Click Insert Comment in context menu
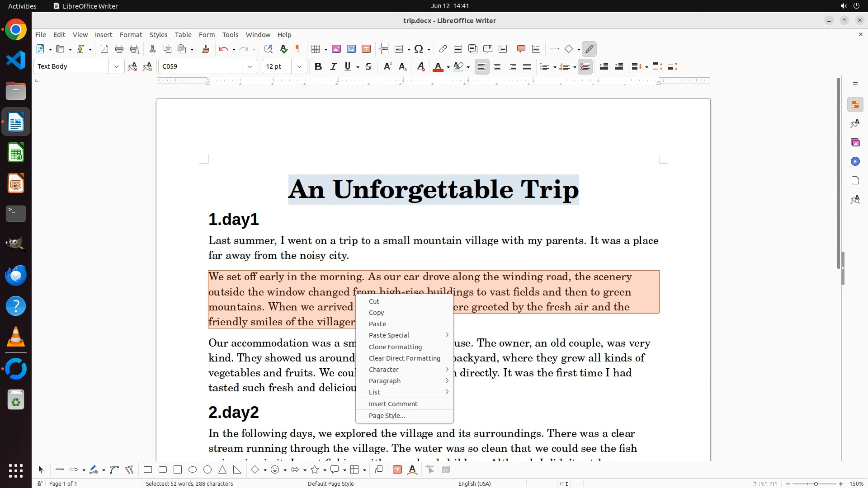The image size is (868, 488). click(393, 404)
